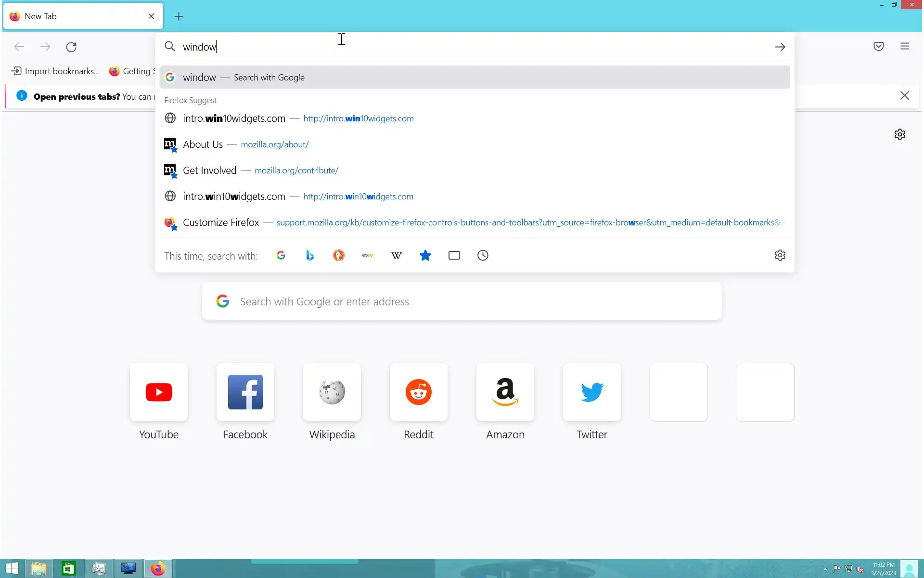Image resolution: width=924 pixels, height=578 pixels.
Task: Search open tabs icon
Action: tap(454, 255)
